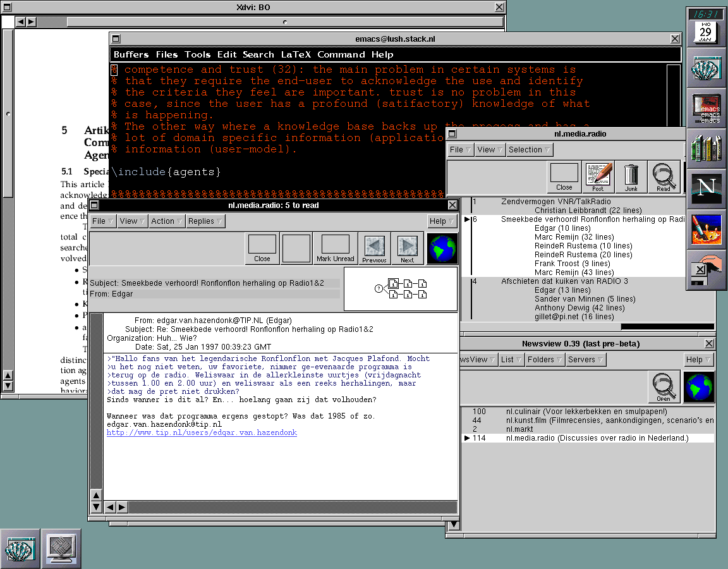Open the Search menu in emacs

pyautogui.click(x=258, y=54)
